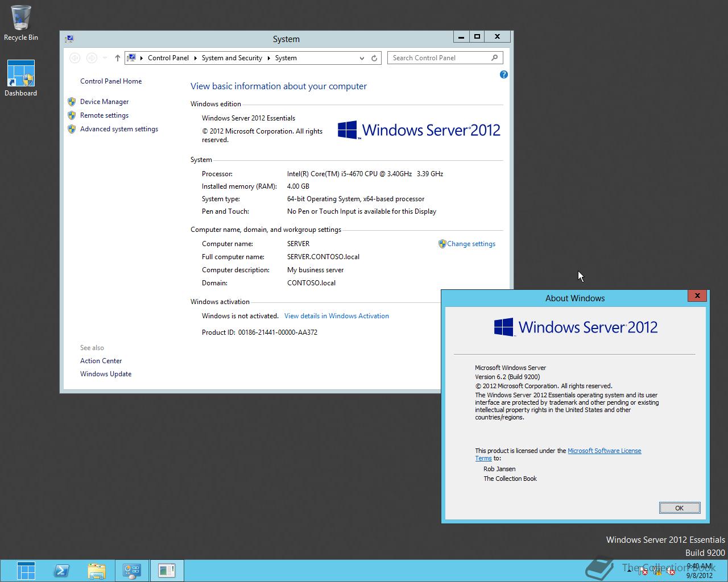
Task: Launch PowerShell from the taskbar
Action: coord(61,571)
